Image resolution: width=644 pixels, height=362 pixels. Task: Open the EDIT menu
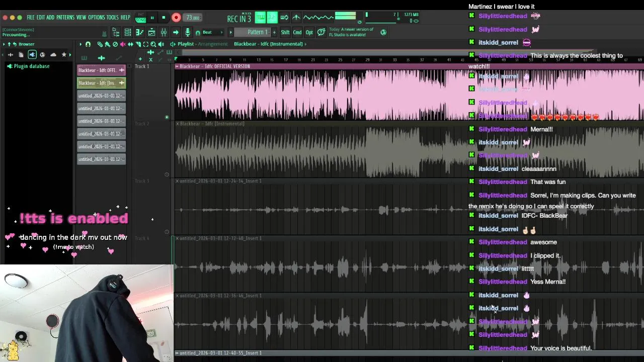[41, 17]
